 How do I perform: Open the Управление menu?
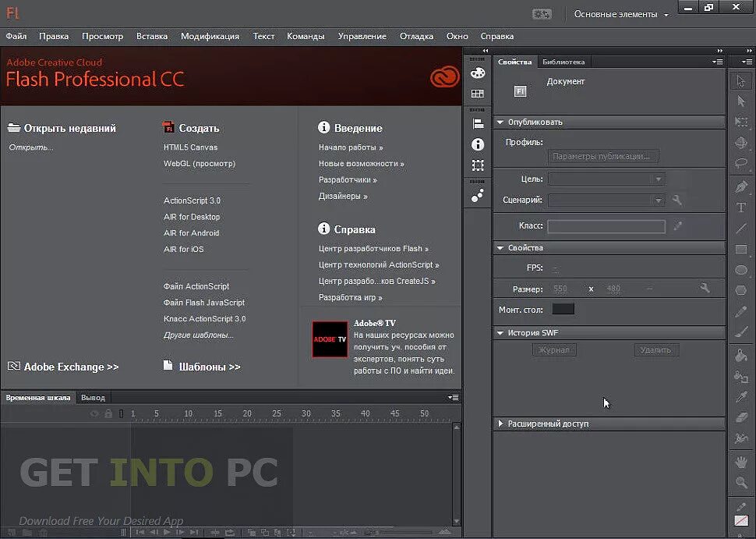click(362, 36)
